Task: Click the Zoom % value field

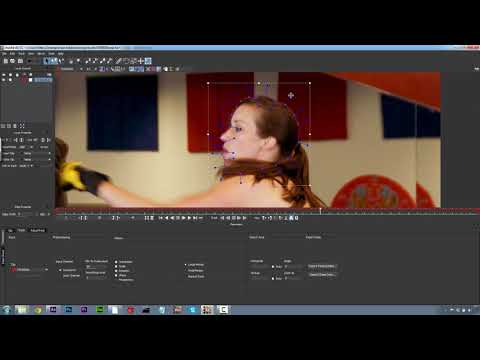Action: [x=293, y=278]
